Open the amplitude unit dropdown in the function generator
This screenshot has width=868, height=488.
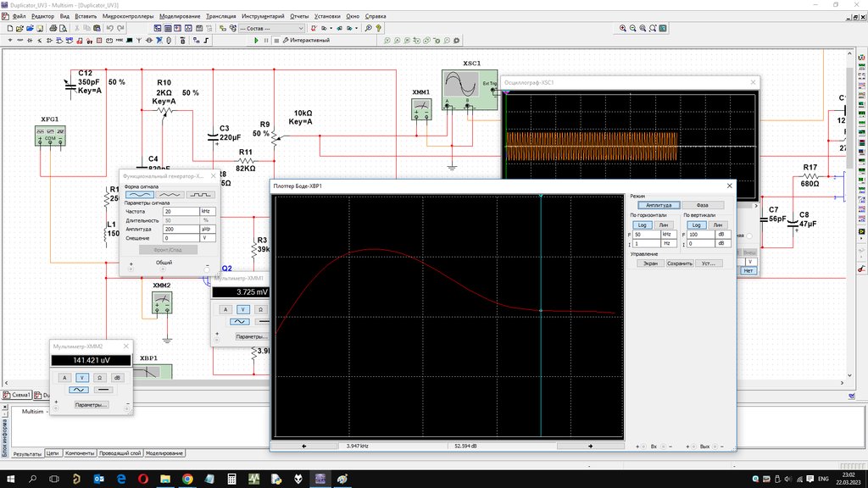point(209,229)
